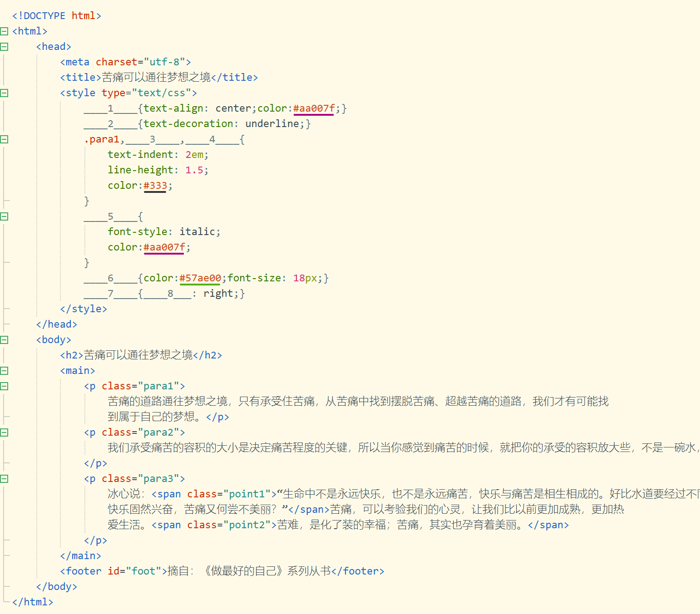The height and width of the screenshot is (614, 700).
Task: Fold the para3 paragraph block
Action: [4, 479]
